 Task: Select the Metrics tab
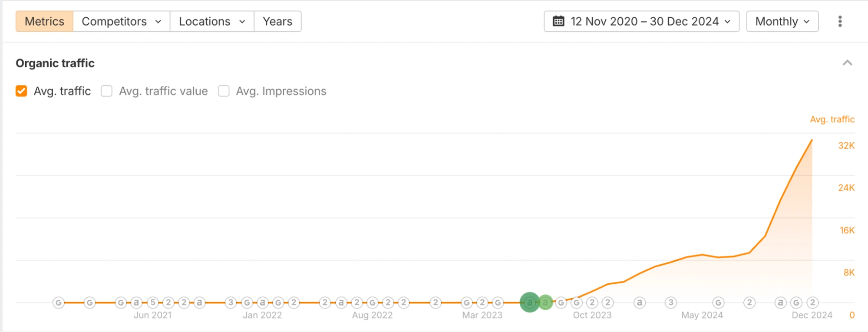point(44,21)
